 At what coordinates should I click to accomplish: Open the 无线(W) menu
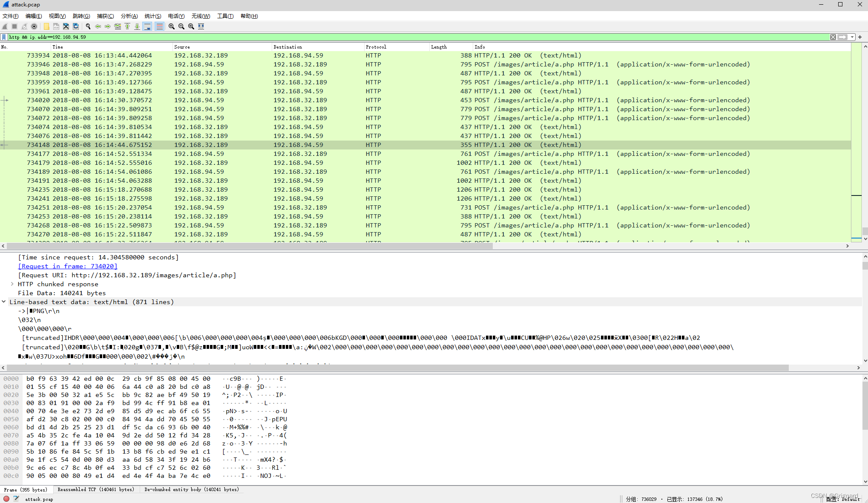pyautogui.click(x=201, y=16)
